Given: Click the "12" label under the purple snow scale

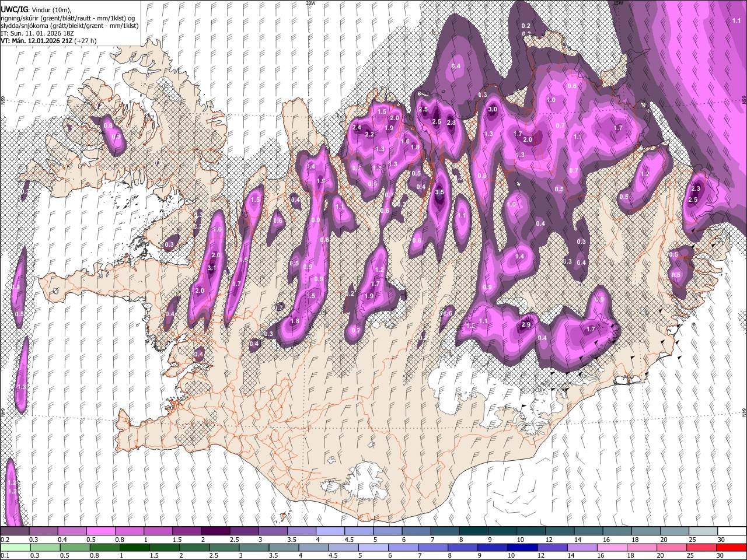Looking at the screenshot, I should point(549,540).
